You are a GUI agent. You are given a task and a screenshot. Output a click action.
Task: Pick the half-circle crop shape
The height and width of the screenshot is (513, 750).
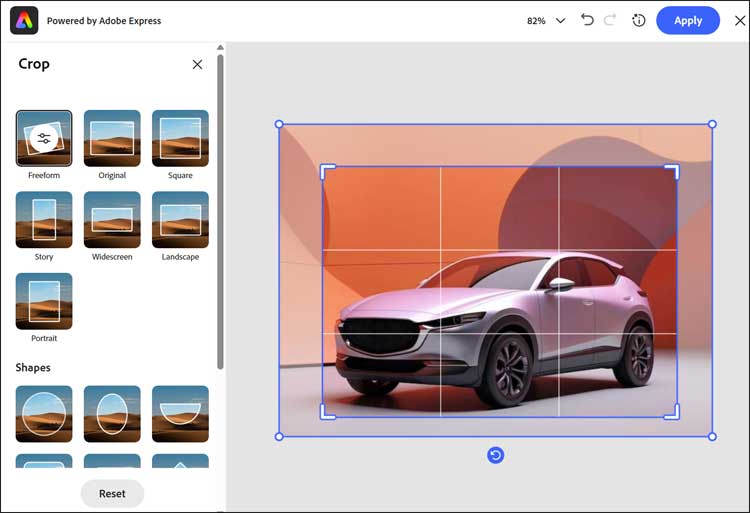click(x=180, y=414)
